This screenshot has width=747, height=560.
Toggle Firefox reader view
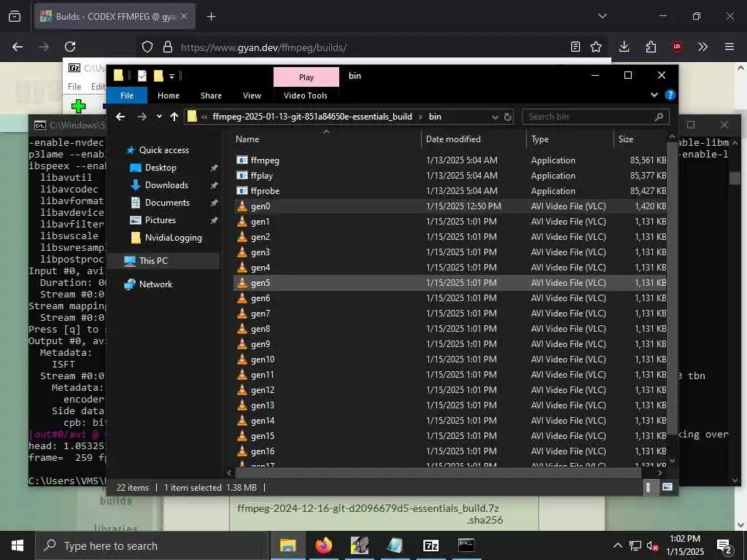coord(576,47)
